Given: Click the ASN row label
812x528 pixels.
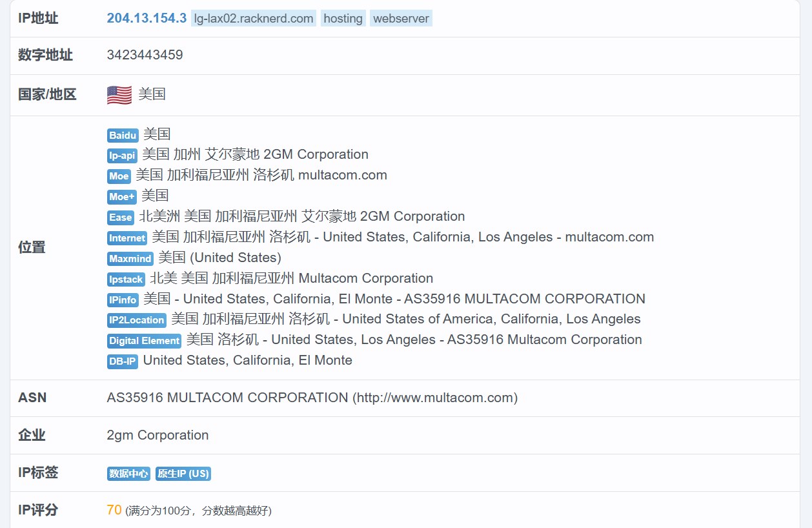Looking at the screenshot, I should click(x=32, y=398).
